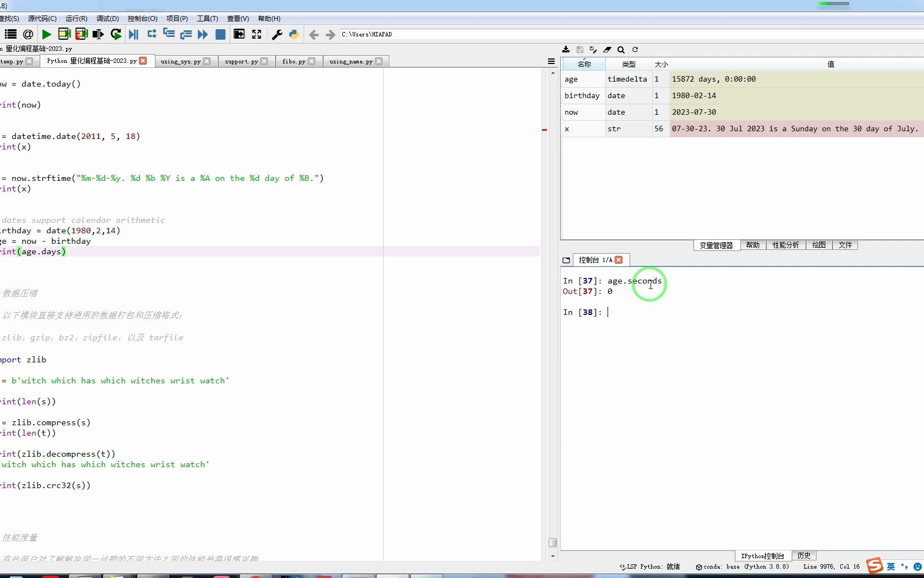Screen dimensions: 924x578
Task: Close the Python 量化编程基础-2023.py tab
Action: click(143, 61)
